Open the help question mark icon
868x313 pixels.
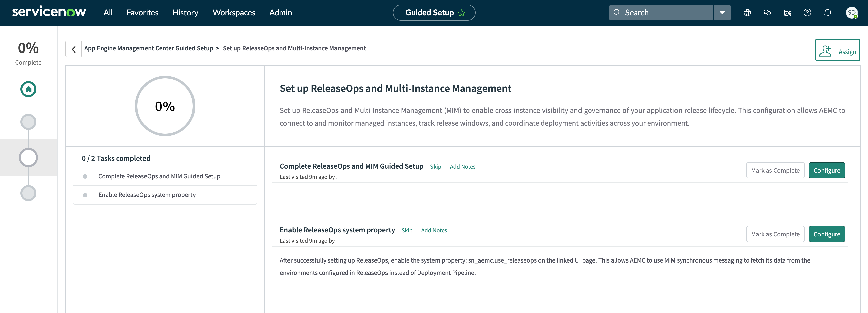(x=807, y=13)
